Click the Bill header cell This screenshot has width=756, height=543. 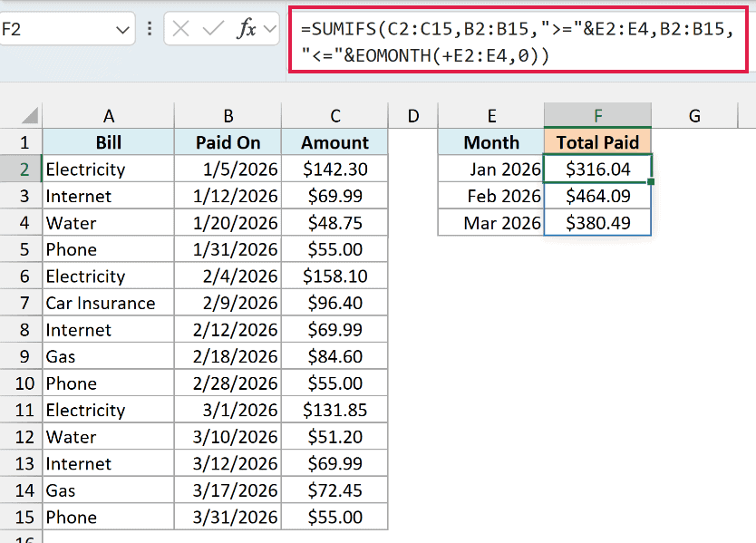pyautogui.click(x=109, y=141)
